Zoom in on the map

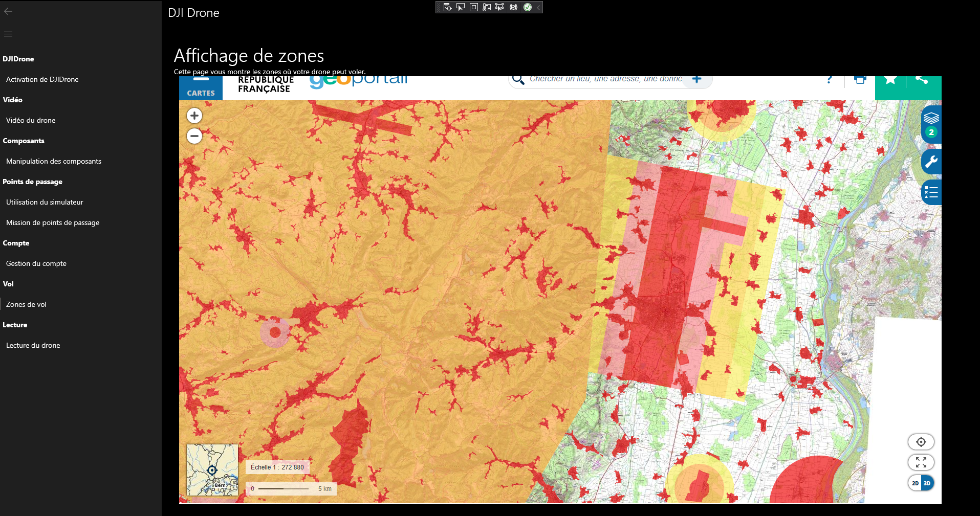click(194, 116)
